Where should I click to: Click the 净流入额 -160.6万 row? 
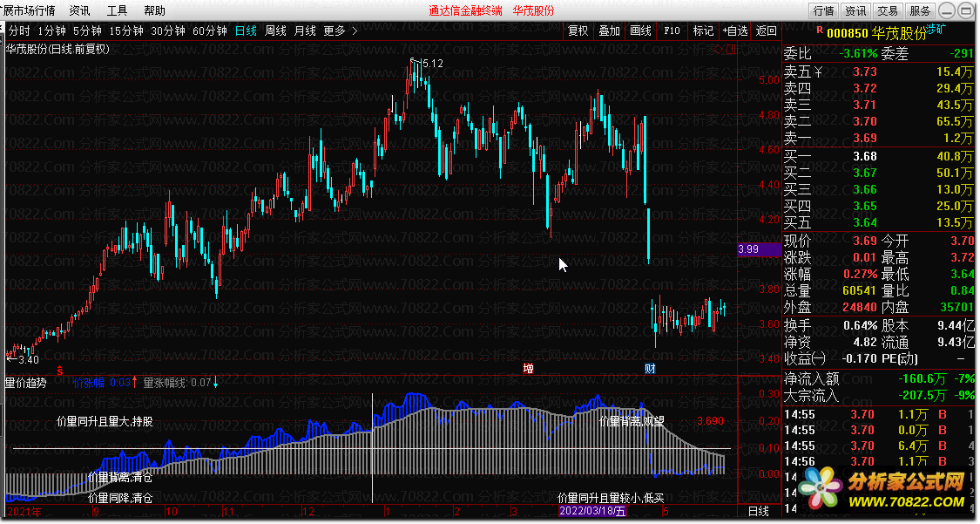(x=879, y=379)
